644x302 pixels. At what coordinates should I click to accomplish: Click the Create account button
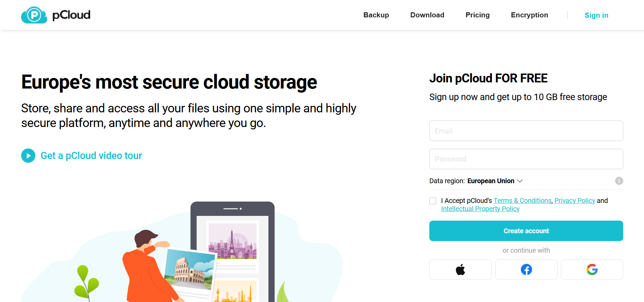click(526, 231)
